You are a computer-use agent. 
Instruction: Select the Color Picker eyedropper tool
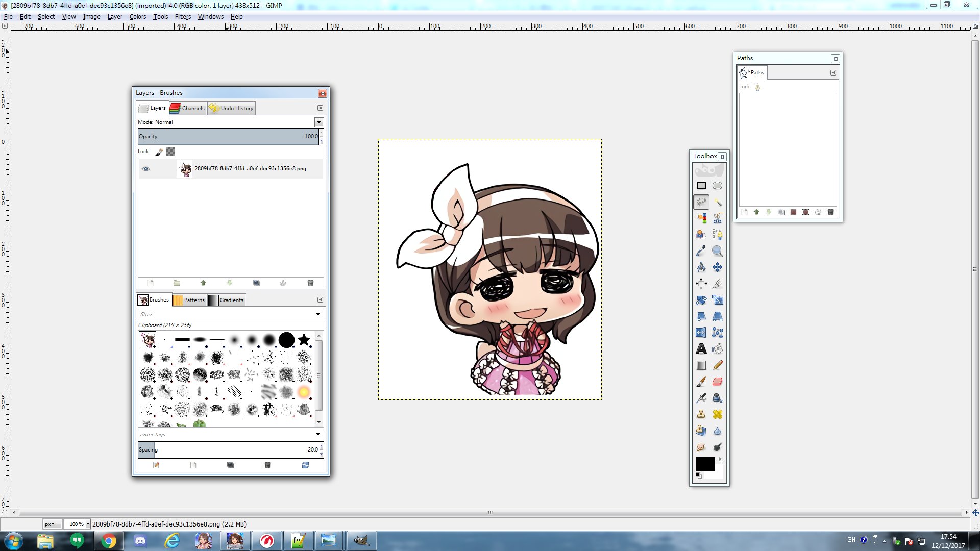pyautogui.click(x=701, y=251)
